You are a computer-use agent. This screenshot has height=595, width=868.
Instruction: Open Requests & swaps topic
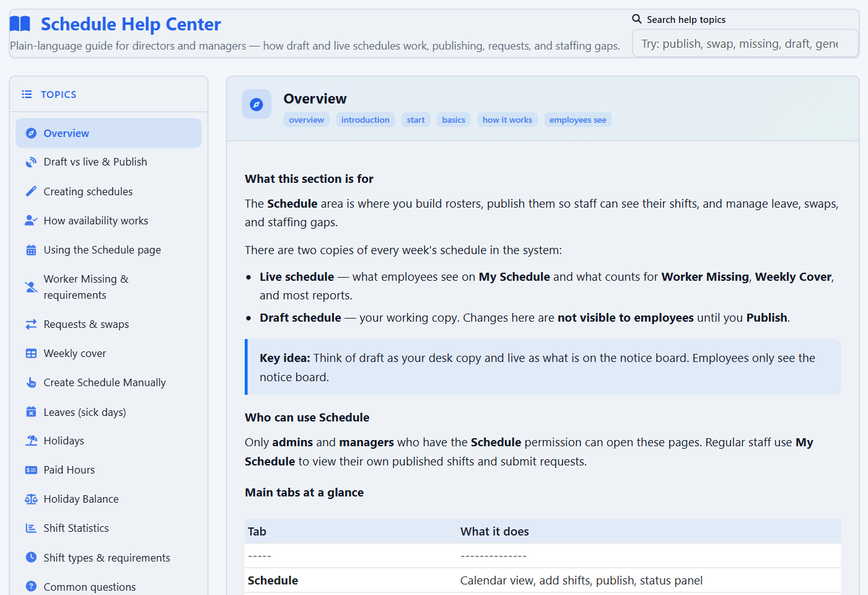tap(108, 324)
